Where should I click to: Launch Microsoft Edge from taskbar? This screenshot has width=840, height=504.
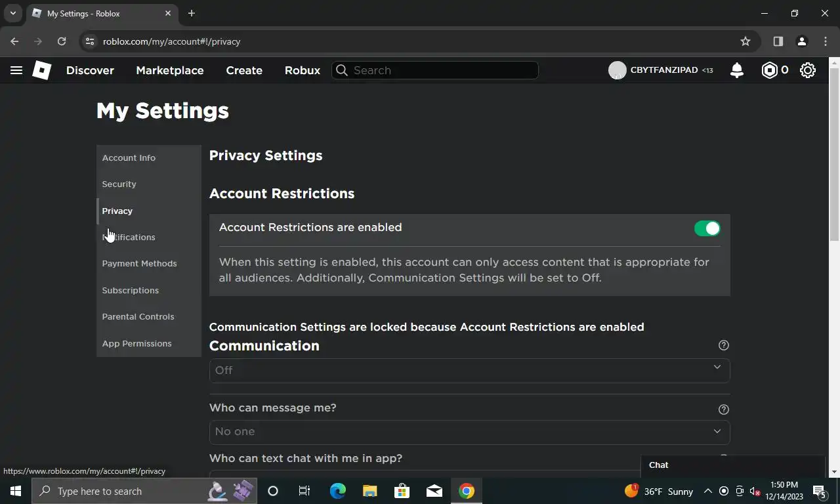coord(338,491)
